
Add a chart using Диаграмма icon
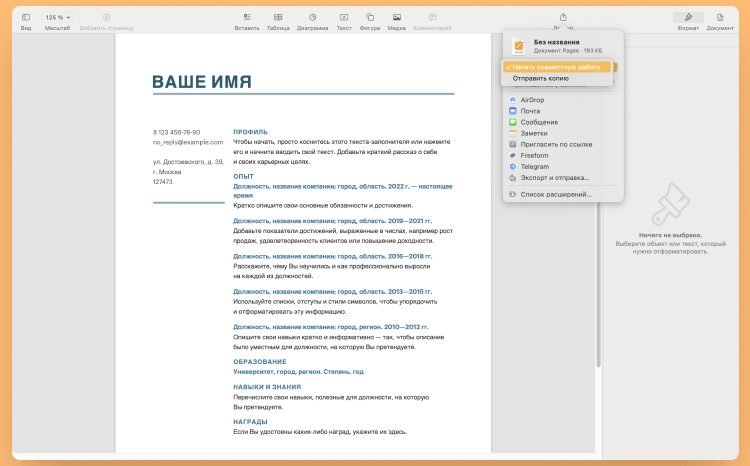click(312, 18)
